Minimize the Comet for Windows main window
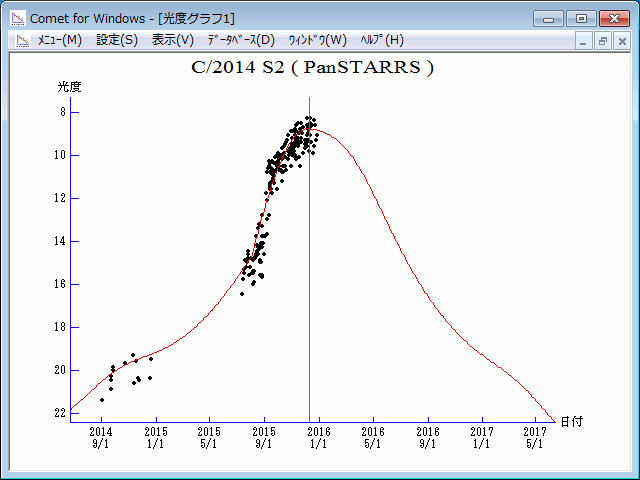This screenshot has width=640, height=480. click(x=548, y=19)
